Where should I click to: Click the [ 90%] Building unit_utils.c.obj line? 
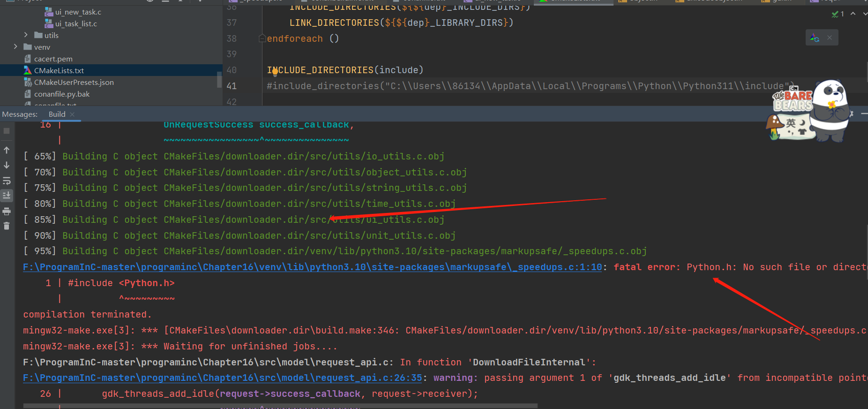(x=239, y=235)
